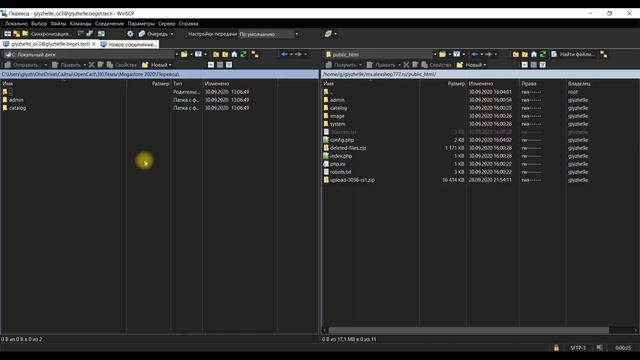
Task: Expand the Получить dropdown arrow
Action: coord(360,65)
